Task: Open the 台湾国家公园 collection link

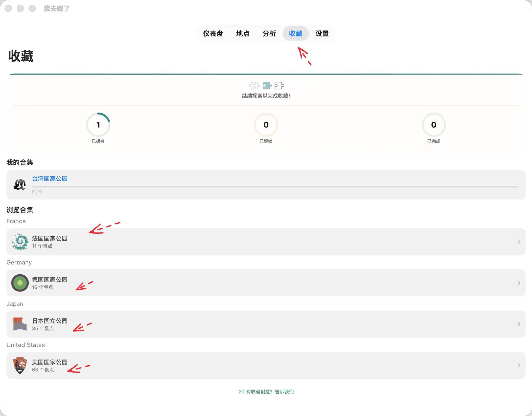Action: pyautogui.click(x=50, y=179)
